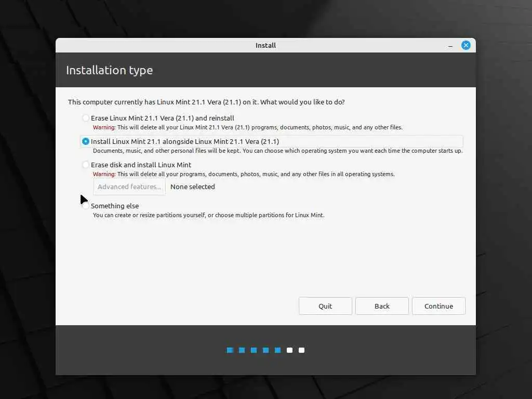The width and height of the screenshot is (532, 399).
Task: Click the first white progress indicator square
Action: coord(289,350)
